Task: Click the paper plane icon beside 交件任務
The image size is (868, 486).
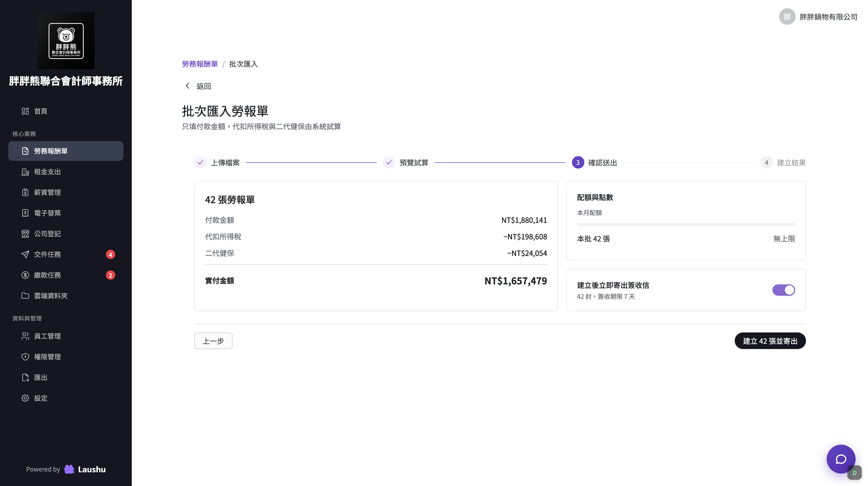Action: [x=25, y=254]
